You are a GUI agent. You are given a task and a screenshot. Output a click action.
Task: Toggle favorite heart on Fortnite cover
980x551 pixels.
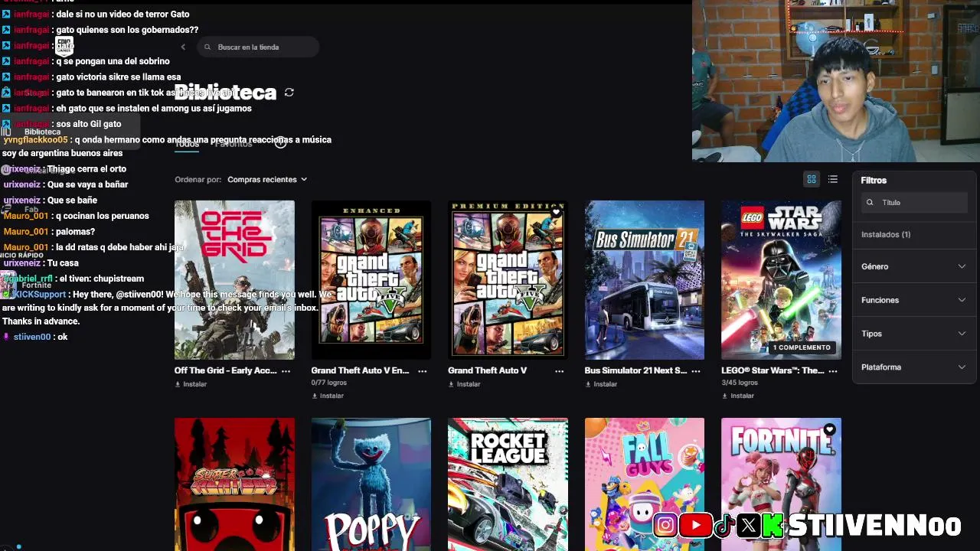point(829,430)
